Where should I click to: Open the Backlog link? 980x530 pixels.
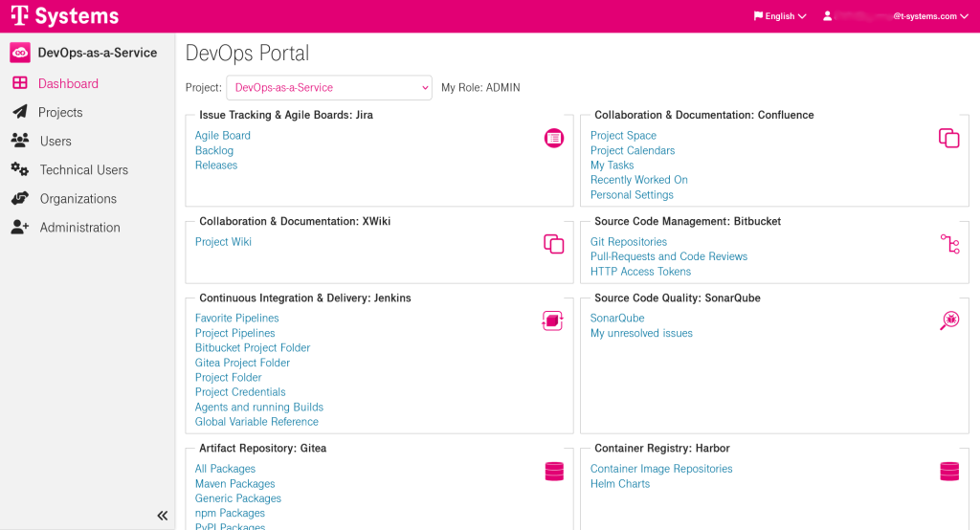tap(214, 150)
